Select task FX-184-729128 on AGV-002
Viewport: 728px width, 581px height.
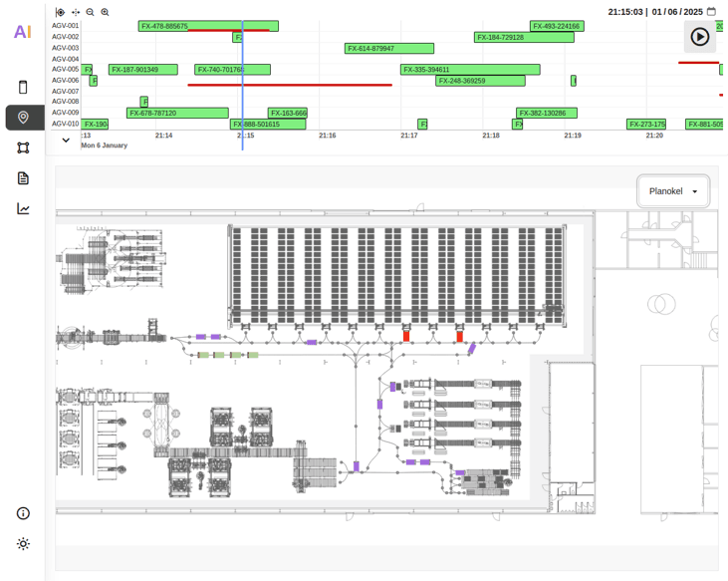point(524,37)
